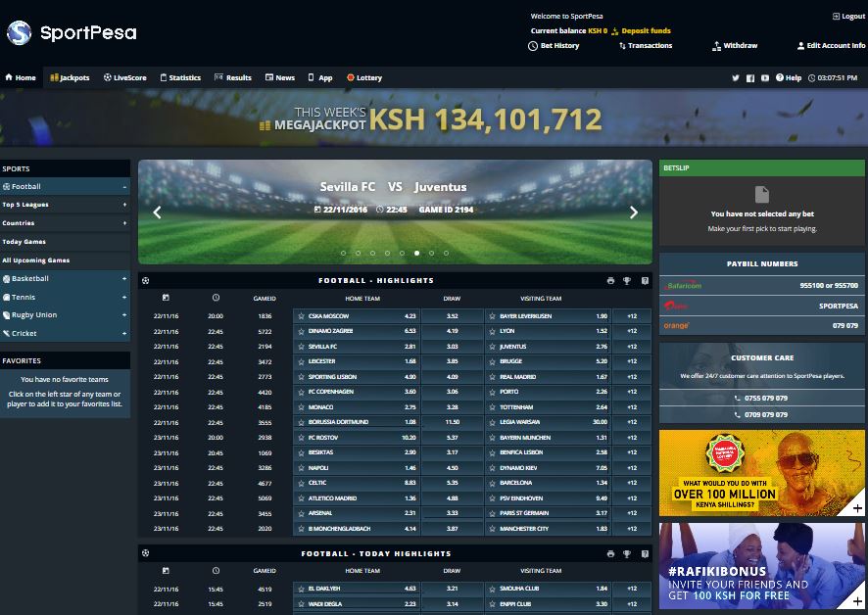Expand Basketball section
Screen dimensions: 868x615
124,278
